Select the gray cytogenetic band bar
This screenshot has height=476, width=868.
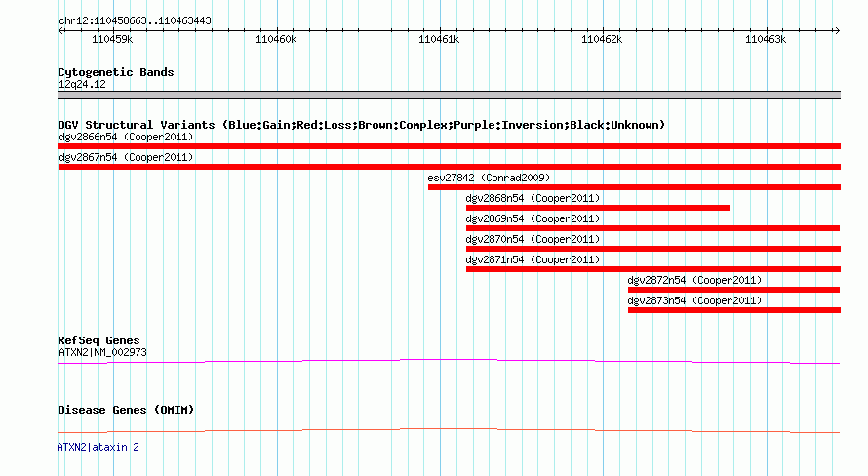tap(449, 95)
